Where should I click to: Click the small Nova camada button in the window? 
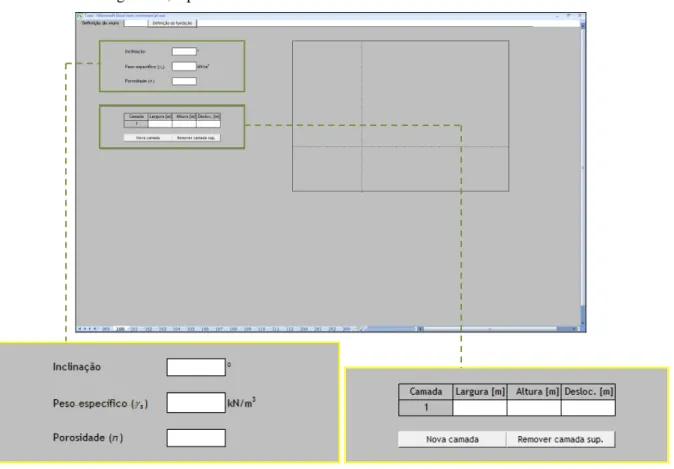148,138
